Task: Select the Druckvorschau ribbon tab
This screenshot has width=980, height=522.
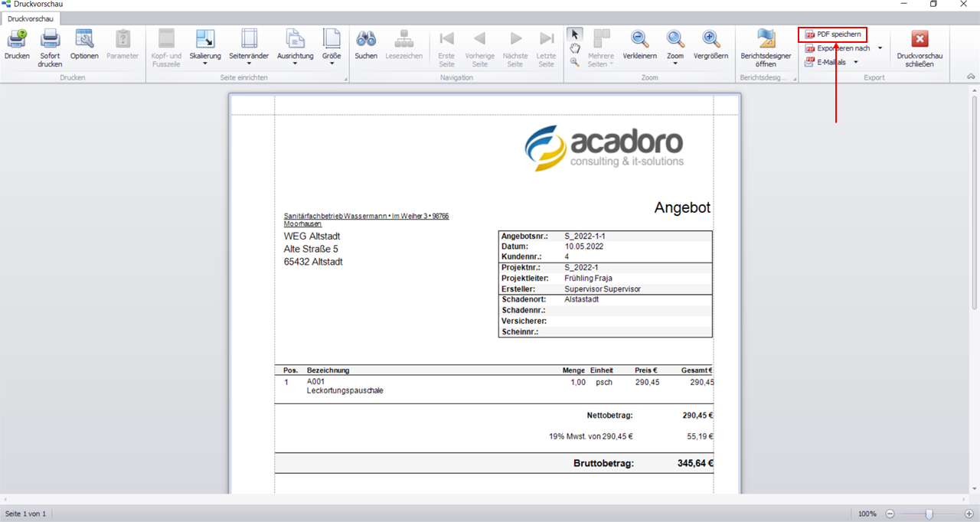Action: point(31,18)
